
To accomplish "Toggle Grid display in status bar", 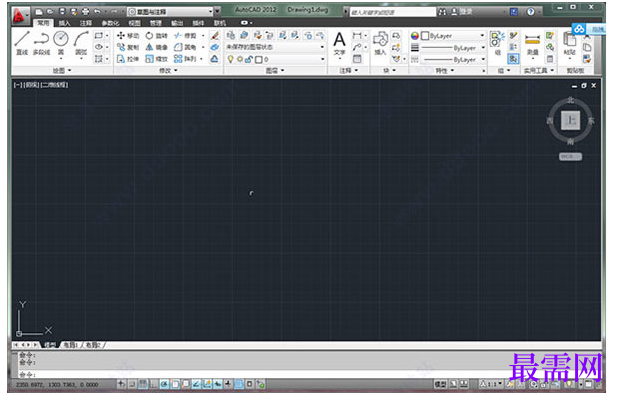I will [x=143, y=384].
